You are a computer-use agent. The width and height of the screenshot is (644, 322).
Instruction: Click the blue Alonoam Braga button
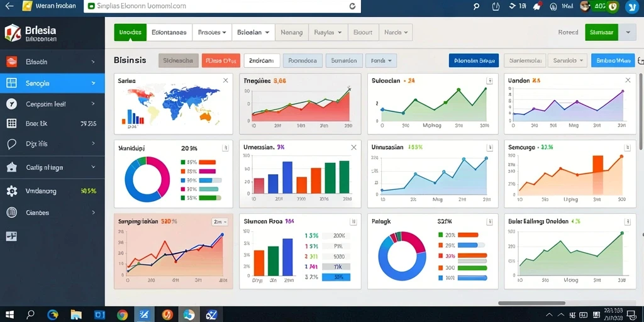(x=474, y=60)
